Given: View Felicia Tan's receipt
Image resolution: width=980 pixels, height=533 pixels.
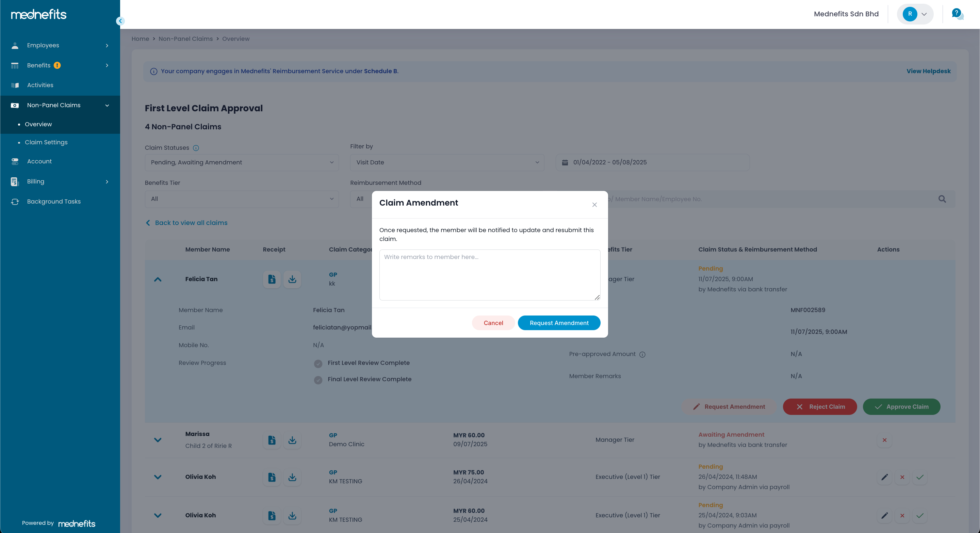Looking at the screenshot, I should pos(272,279).
